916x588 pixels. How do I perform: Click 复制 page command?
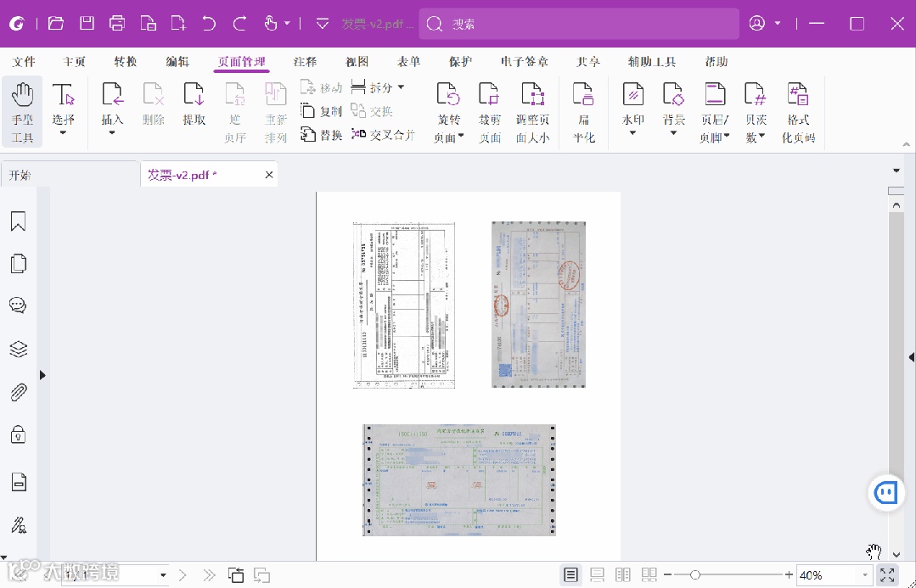[321, 111]
